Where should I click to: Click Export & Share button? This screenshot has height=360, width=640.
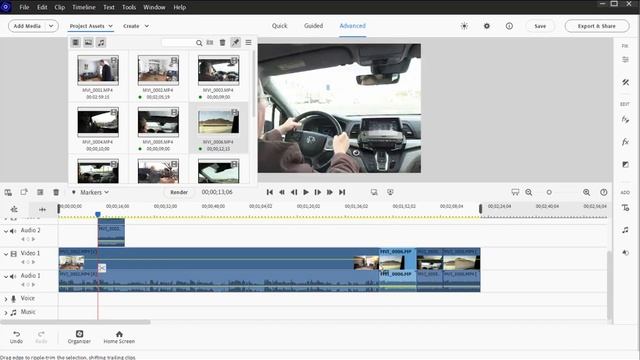597,26
